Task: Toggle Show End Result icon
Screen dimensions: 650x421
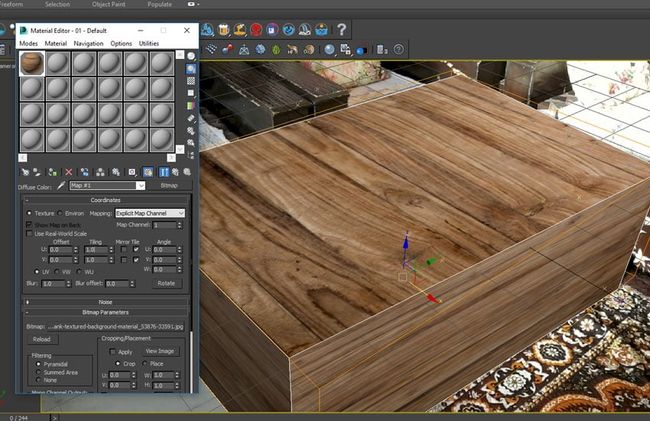Action: (x=164, y=172)
